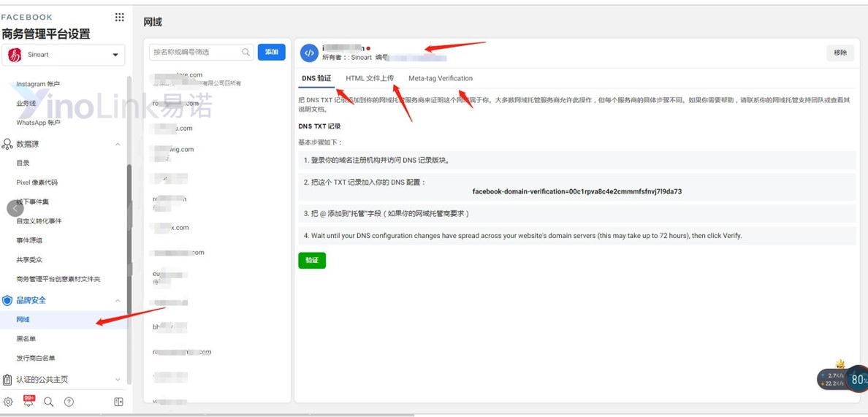Open Pixel 像素代码 in sidebar
This screenshot has width=868, height=417.
37,183
